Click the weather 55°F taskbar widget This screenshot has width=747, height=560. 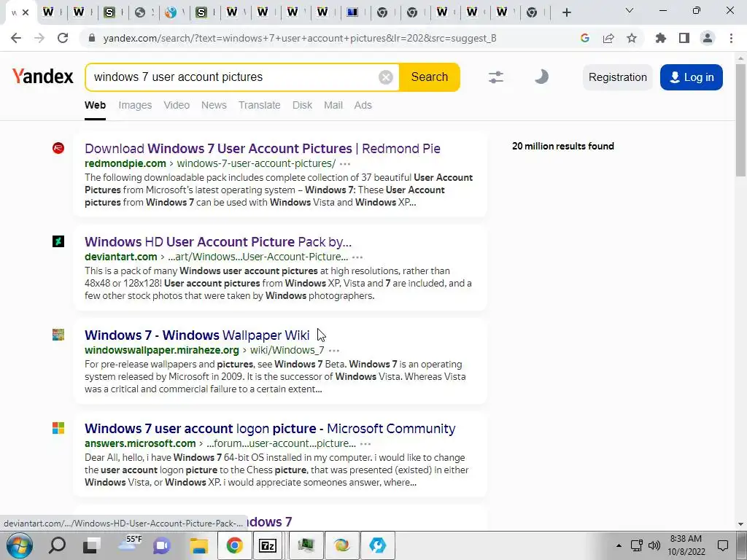click(128, 545)
